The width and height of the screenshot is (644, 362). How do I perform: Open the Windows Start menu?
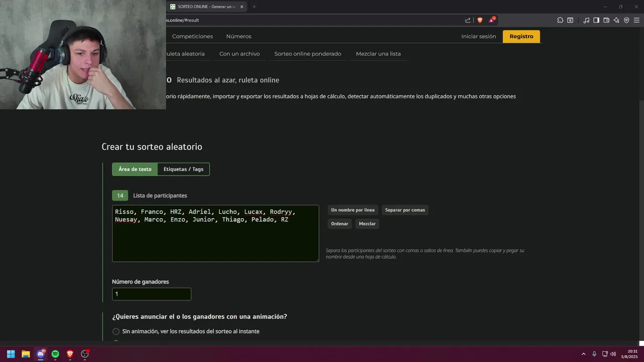coord(11,354)
